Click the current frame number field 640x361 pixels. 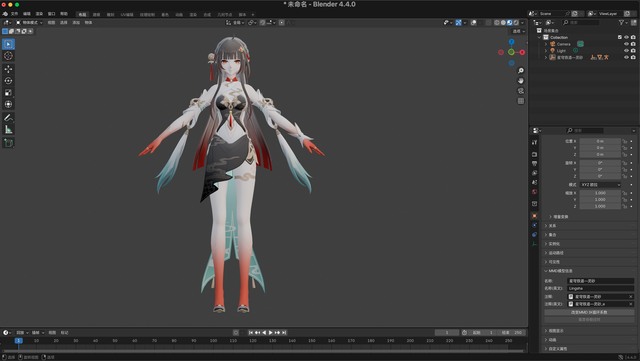447,332
